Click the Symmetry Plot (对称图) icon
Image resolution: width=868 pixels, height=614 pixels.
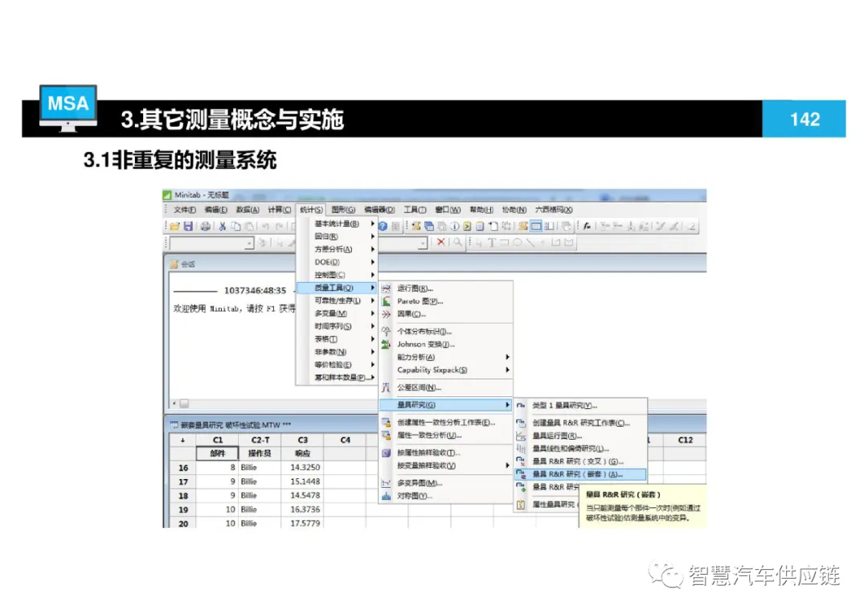pos(386,496)
